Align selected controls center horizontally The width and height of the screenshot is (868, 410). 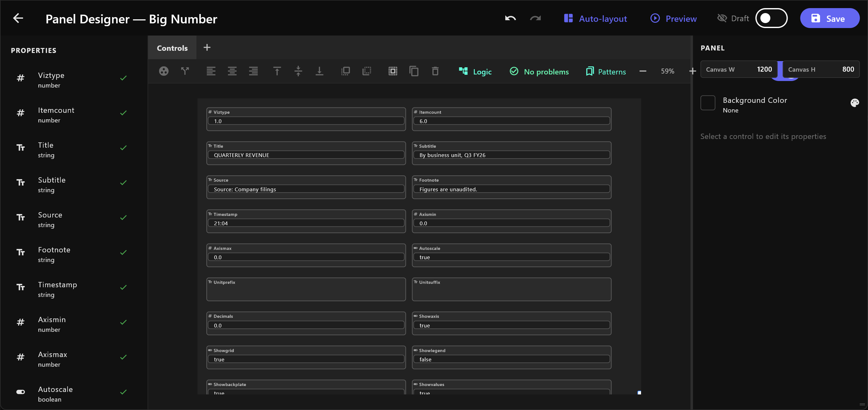(232, 71)
